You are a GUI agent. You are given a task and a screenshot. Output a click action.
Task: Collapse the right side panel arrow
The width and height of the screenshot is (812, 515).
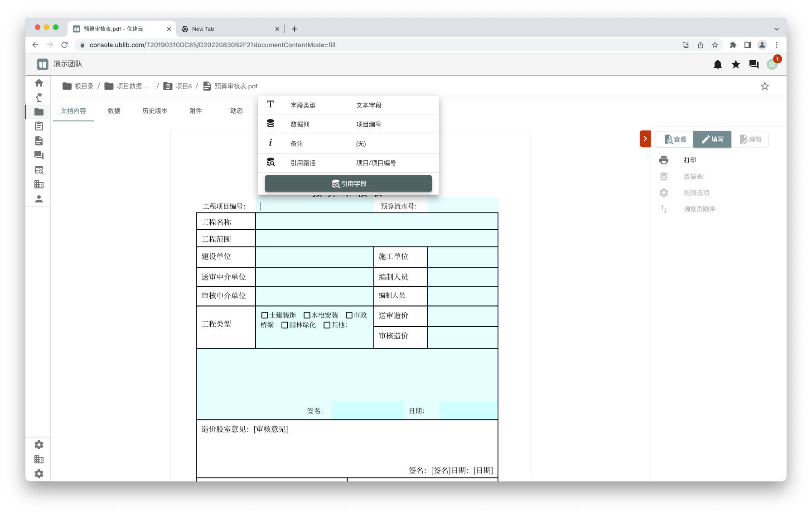click(645, 139)
